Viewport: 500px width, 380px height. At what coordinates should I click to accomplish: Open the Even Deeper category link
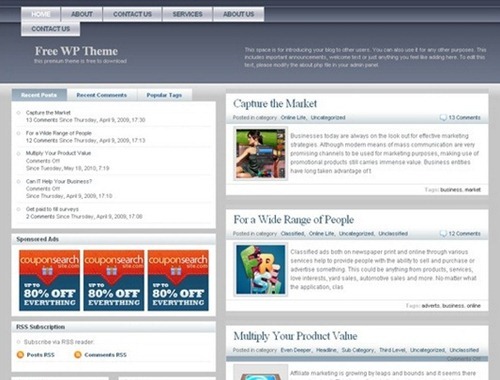point(295,350)
